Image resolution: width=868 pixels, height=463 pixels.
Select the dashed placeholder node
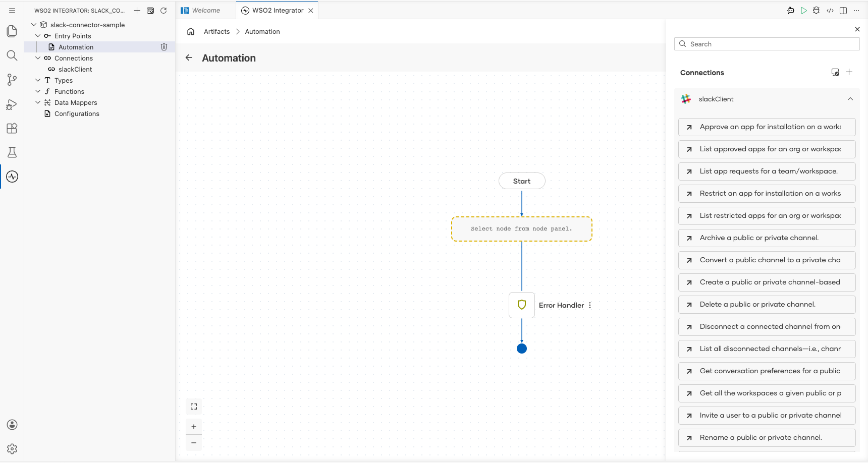[522, 229]
